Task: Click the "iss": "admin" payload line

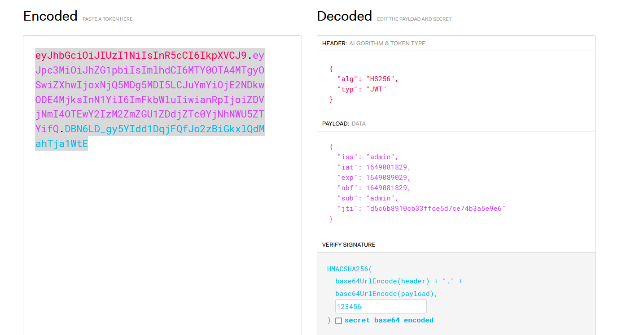Action: click(x=368, y=157)
